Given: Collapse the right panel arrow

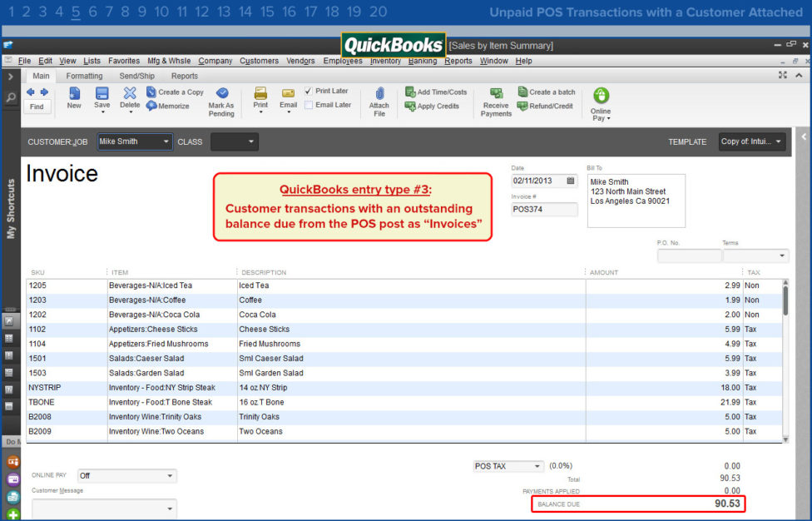Looking at the screenshot, I should [804, 136].
